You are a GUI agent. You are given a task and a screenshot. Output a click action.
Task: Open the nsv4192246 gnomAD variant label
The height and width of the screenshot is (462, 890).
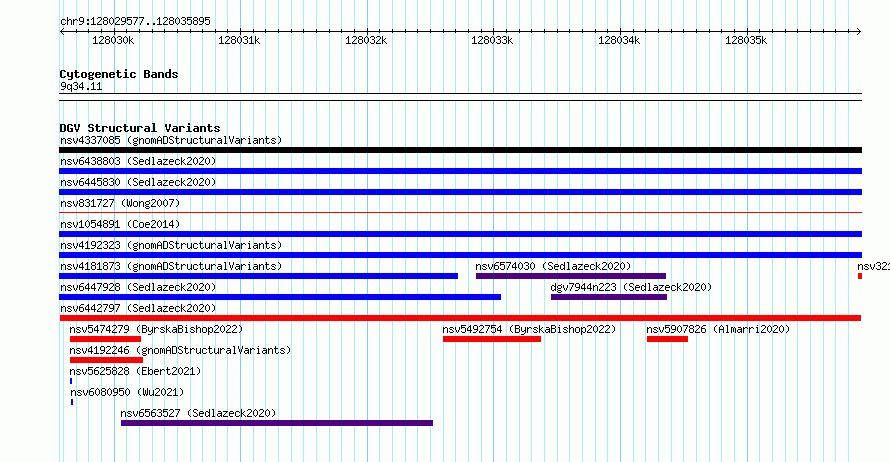[180, 350]
